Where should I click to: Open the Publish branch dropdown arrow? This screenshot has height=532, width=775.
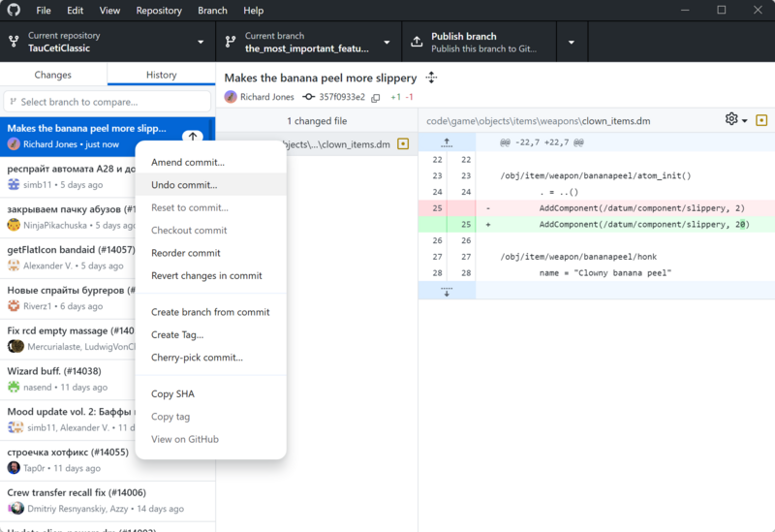coord(572,42)
